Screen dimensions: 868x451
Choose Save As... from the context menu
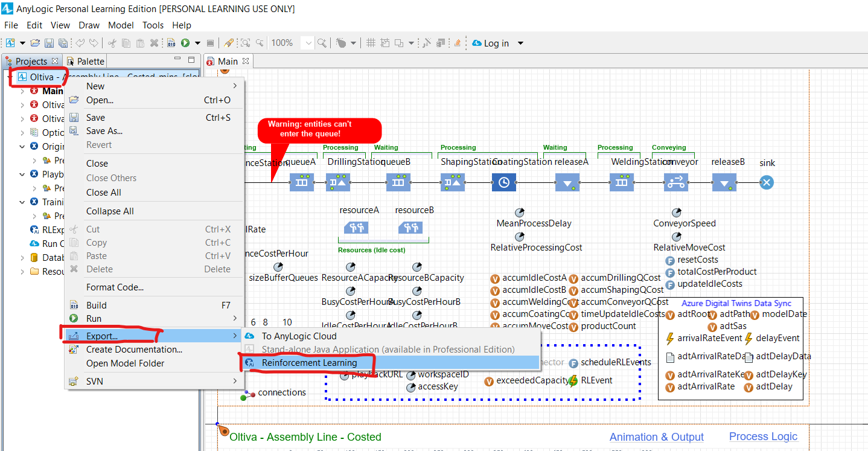155,131
